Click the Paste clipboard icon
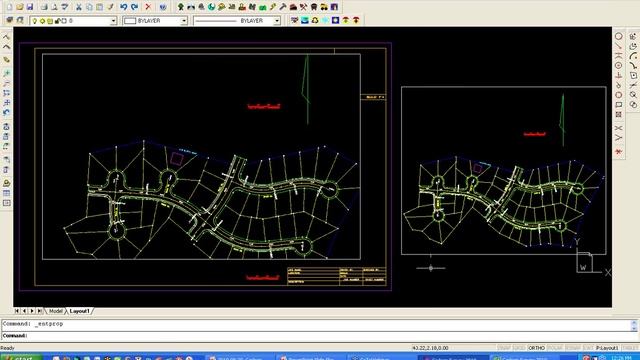Screen dimensions: 640x360 click(x=99, y=7)
